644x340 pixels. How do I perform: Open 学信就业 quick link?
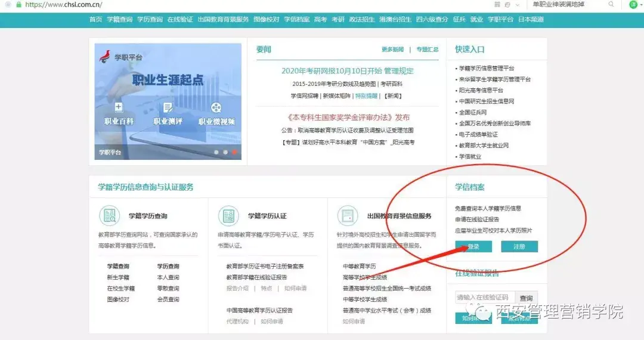coord(470,156)
